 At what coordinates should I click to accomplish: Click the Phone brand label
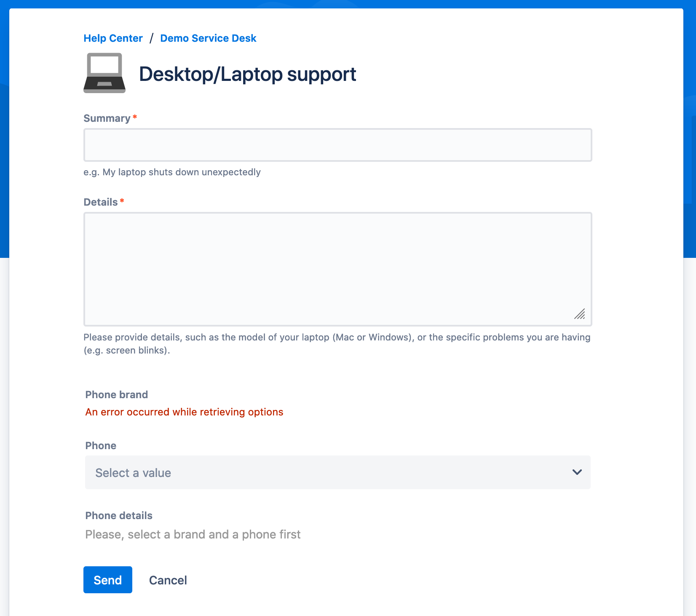pyautogui.click(x=117, y=395)
